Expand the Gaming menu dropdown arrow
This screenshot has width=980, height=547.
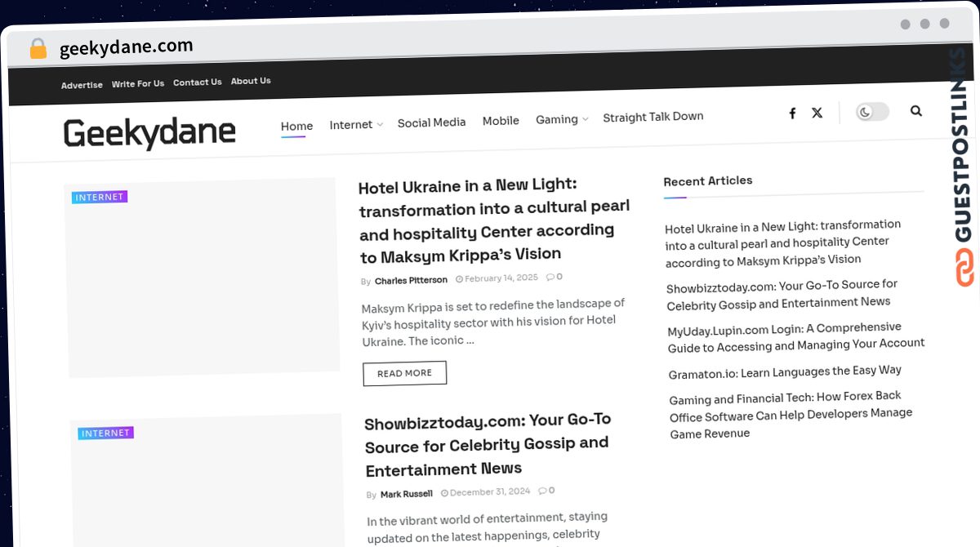(x=585, y=120)
